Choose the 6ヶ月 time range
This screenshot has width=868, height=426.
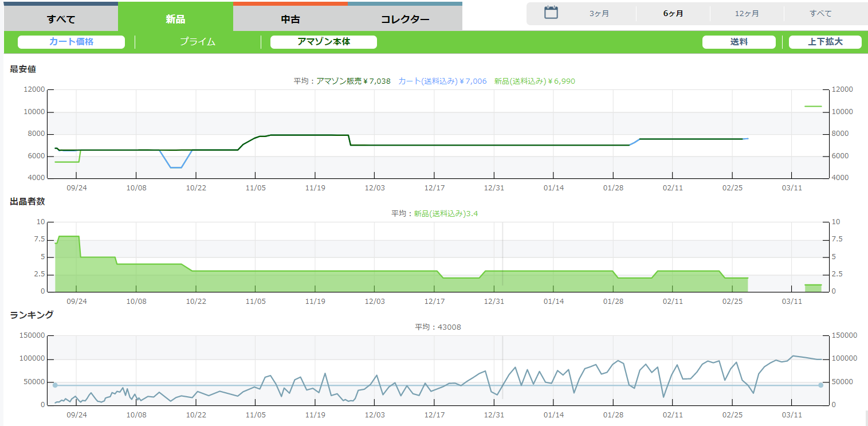tap(673, 14)
